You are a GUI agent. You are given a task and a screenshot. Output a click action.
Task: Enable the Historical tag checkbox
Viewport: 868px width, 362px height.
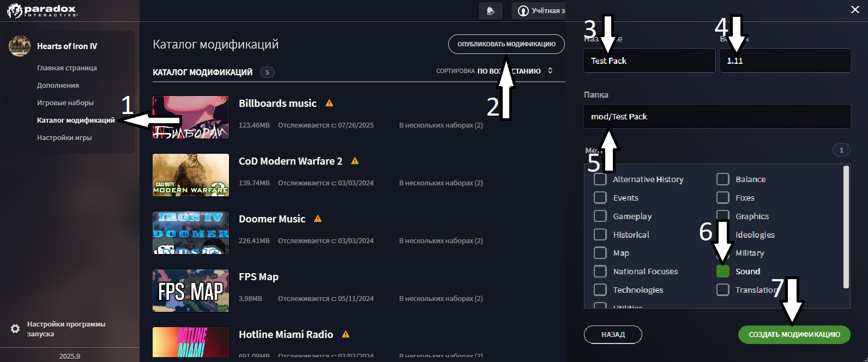600,234
